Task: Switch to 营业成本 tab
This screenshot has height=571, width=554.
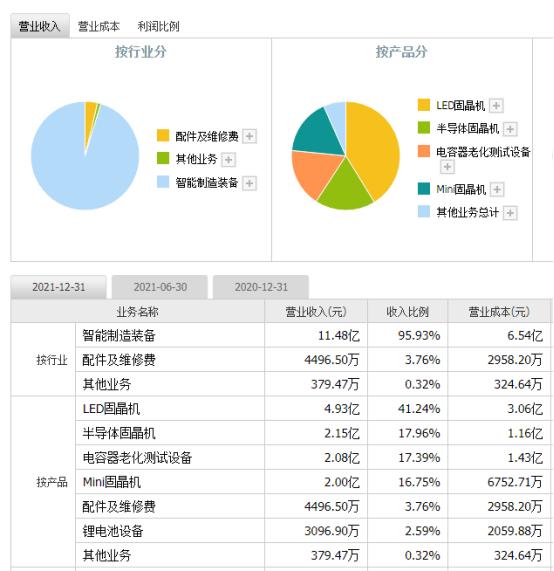Action: click(99, 26)
